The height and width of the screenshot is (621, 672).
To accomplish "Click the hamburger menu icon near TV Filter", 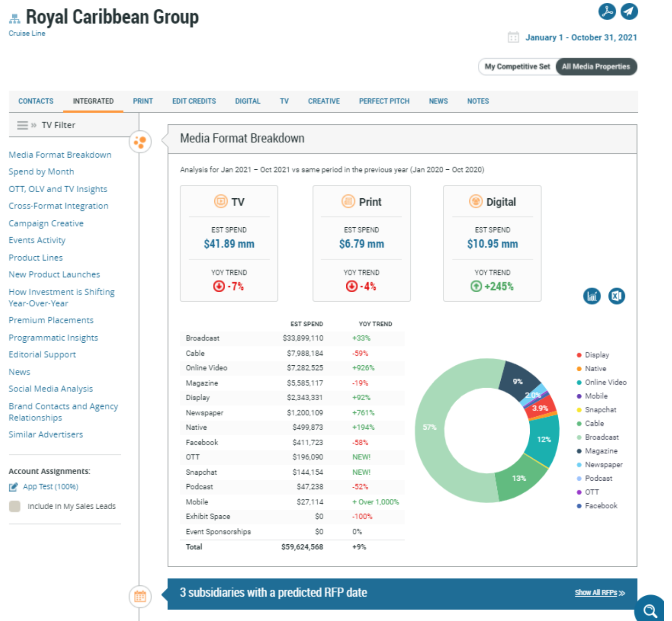I will pos(22,125).
